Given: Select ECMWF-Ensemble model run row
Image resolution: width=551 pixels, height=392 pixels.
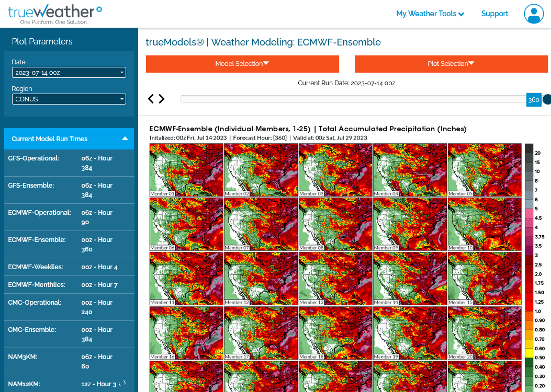Looking at the screenshot, I should click(69, 245).
